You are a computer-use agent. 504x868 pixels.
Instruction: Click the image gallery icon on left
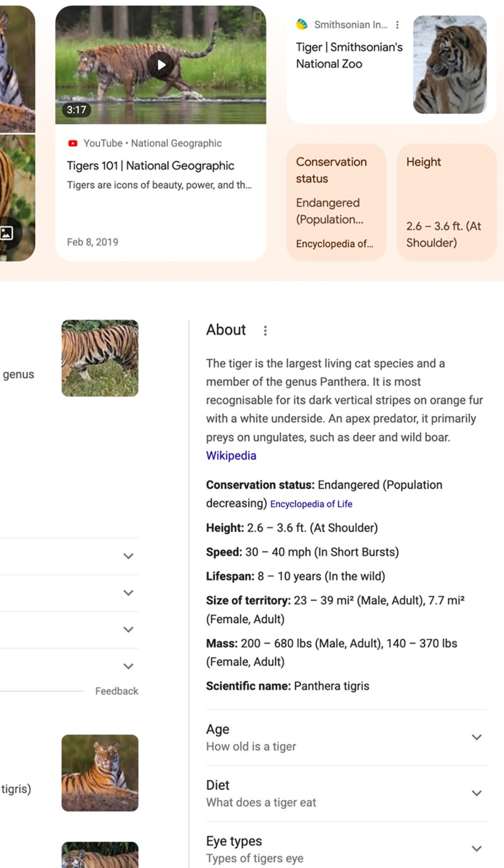tap(7, 233)
